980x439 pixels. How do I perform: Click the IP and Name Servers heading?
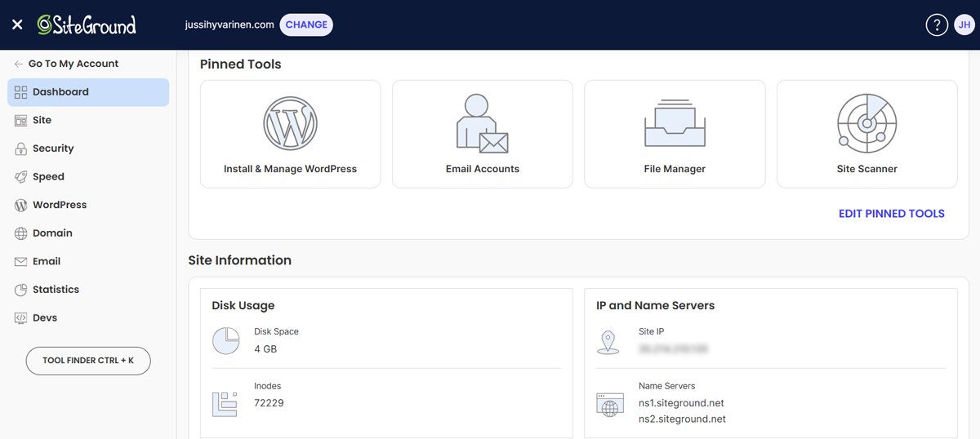[655, 306]
